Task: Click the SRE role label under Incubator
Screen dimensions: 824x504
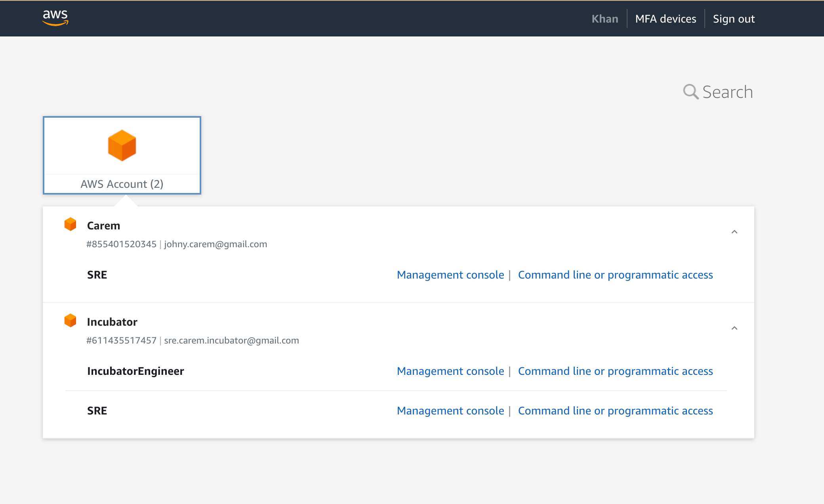Action: (x=96, y=410)
